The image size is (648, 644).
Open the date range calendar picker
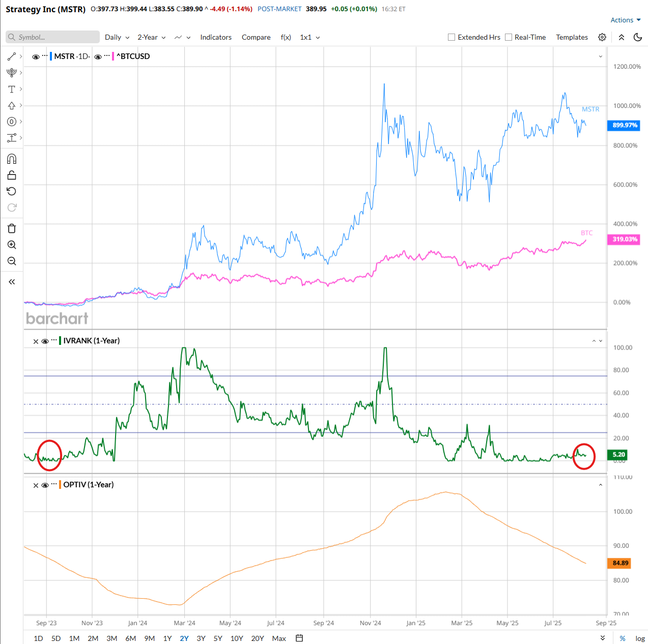(299, 638)
